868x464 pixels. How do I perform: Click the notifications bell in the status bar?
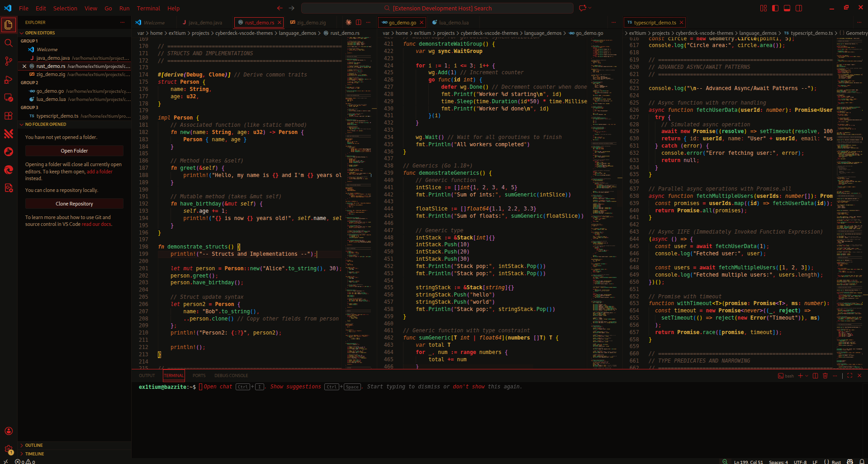click(862, 462)
